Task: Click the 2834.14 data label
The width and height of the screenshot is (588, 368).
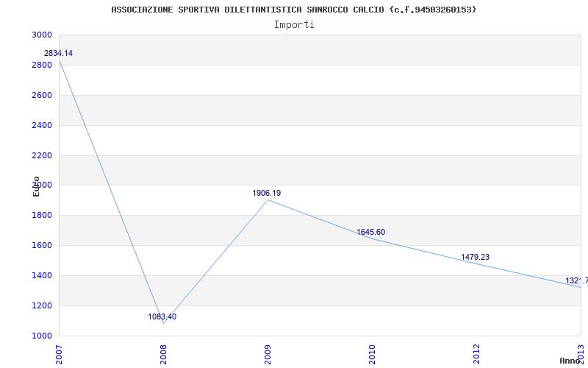Action: click(x=58, y=53)
